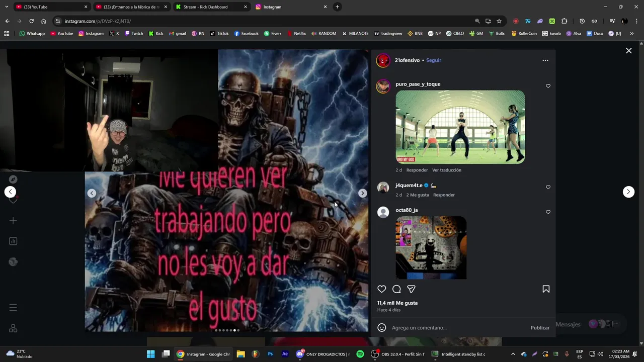Switch to the Entramos a la fábrica tab
The height and width of the screenshot is (362, 644).
click(131, 7)
